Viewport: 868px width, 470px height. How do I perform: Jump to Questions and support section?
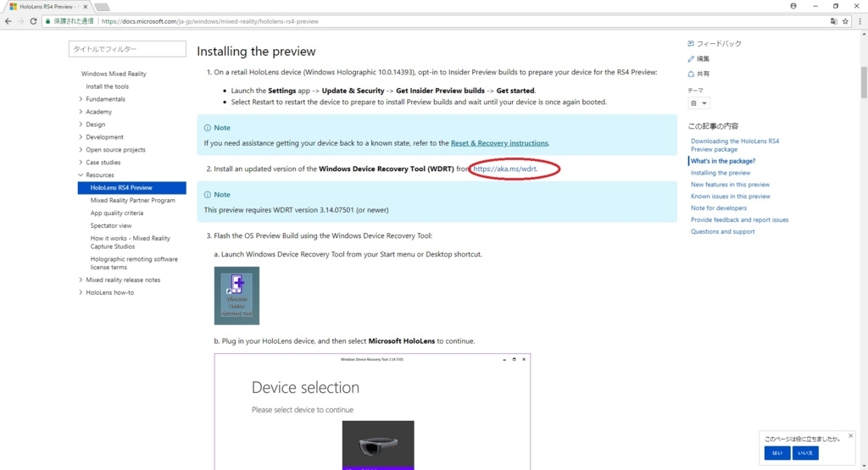pos(722,232)
